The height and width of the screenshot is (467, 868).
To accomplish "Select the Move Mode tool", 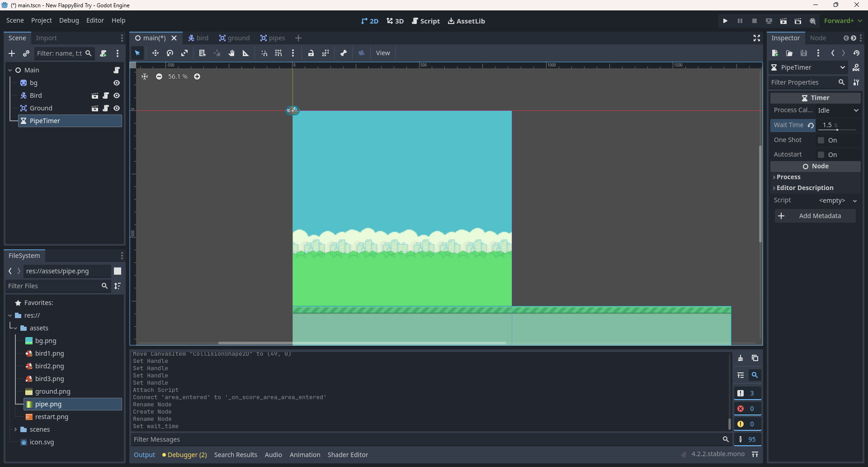I will 155,53.
